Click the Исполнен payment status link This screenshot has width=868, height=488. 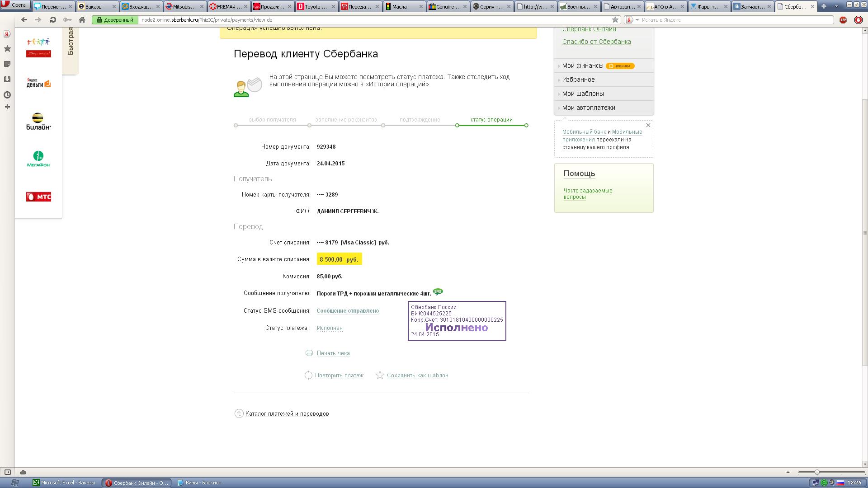(x=330, y=328)
